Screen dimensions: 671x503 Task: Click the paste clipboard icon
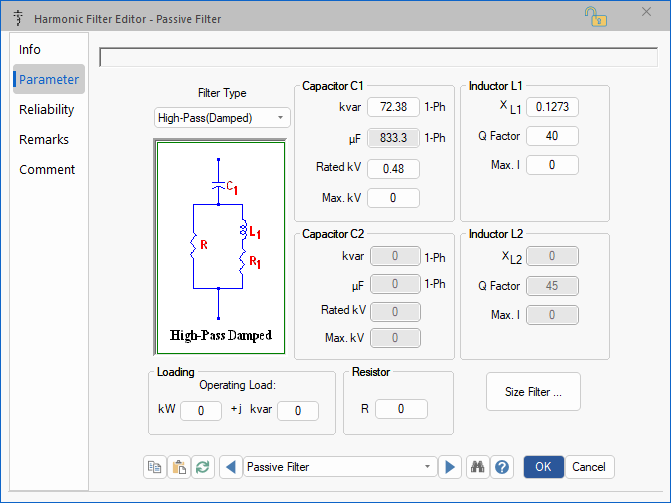pyautogui.click(x=179, y=467)
